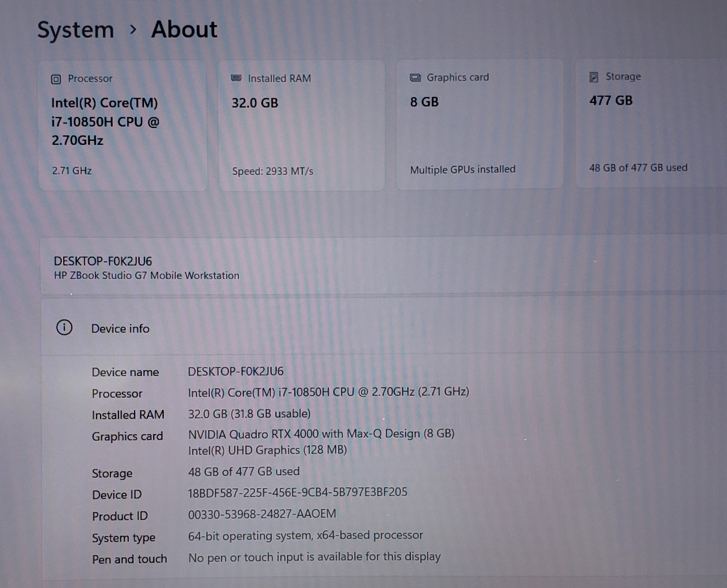Click the Installed RAM memory icon

[x=236, y=78]
